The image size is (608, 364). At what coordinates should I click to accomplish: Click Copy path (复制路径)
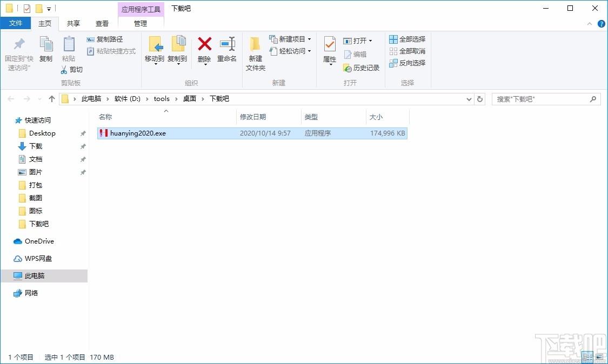tap(105, 39)
